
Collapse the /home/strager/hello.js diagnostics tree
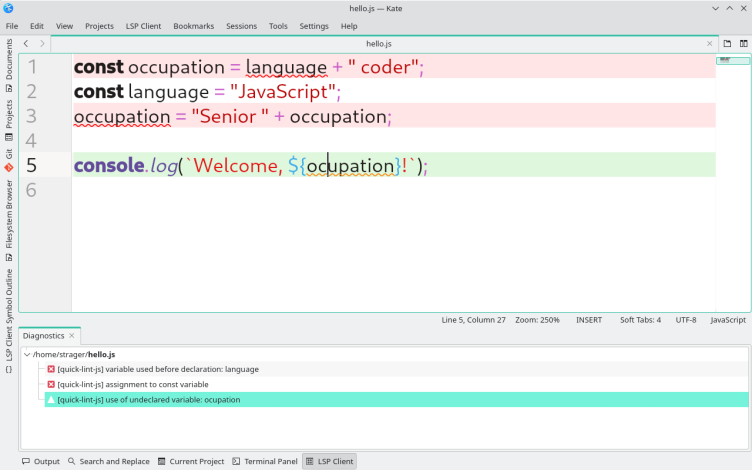(x=27, y=354)
